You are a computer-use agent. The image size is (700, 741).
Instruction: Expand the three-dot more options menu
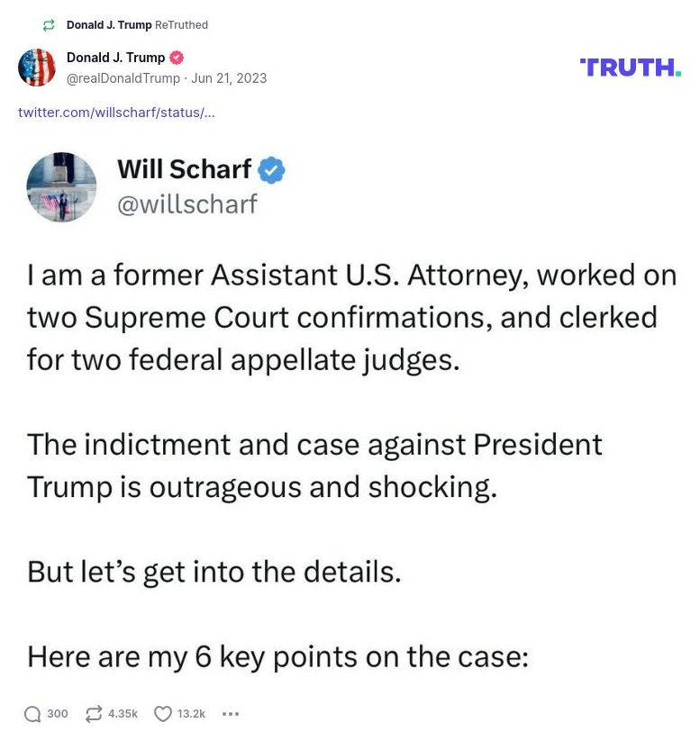[231, 713]
